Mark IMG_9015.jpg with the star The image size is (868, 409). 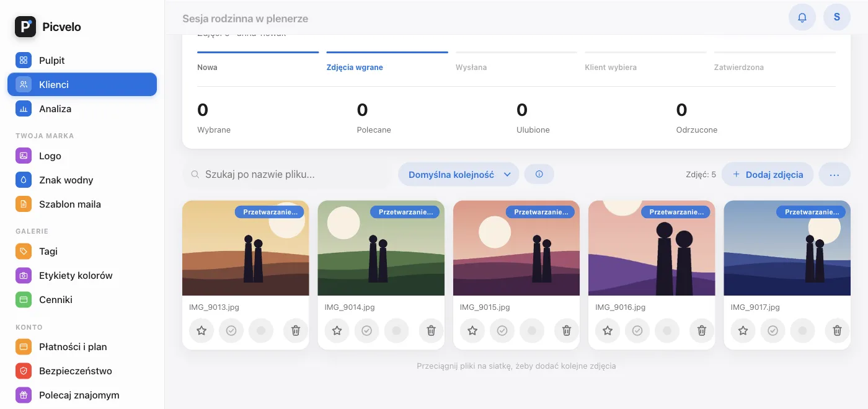tap(472, 331)
